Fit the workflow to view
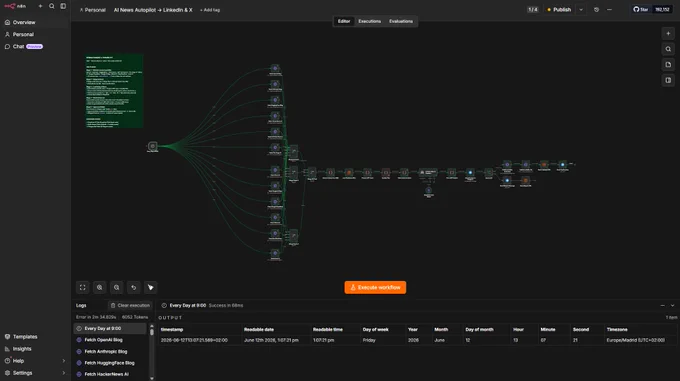The width and height of the screenshot is (680, 381). [x=82, y=287]
